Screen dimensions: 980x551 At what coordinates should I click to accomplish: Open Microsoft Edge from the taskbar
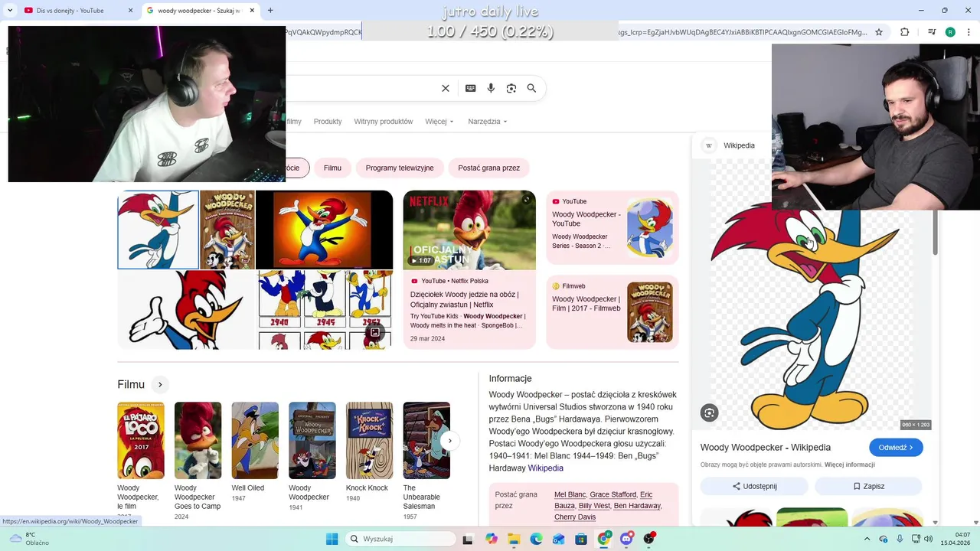tap(537, 539)
